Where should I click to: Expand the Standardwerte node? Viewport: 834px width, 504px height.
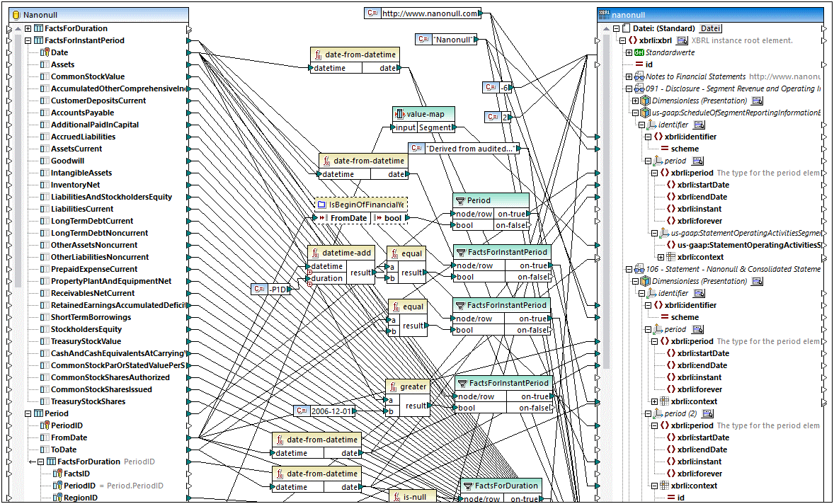coord(629,52)
